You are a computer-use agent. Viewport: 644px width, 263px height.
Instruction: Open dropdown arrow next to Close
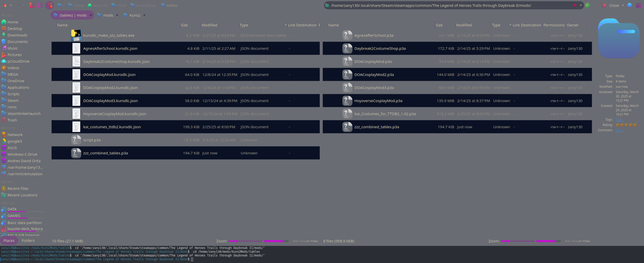pyautogui.click(x=623, y=5)
